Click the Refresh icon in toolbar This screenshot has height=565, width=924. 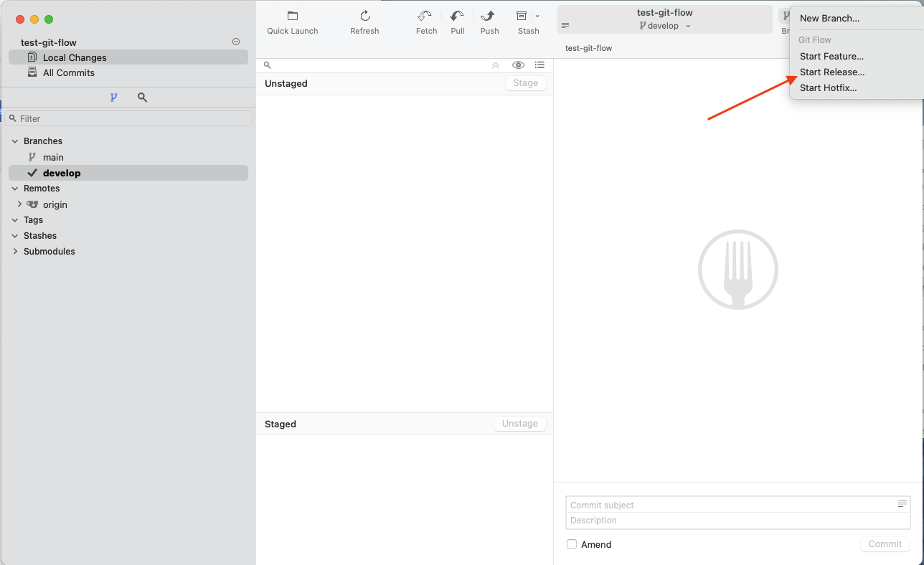(364, 16)
